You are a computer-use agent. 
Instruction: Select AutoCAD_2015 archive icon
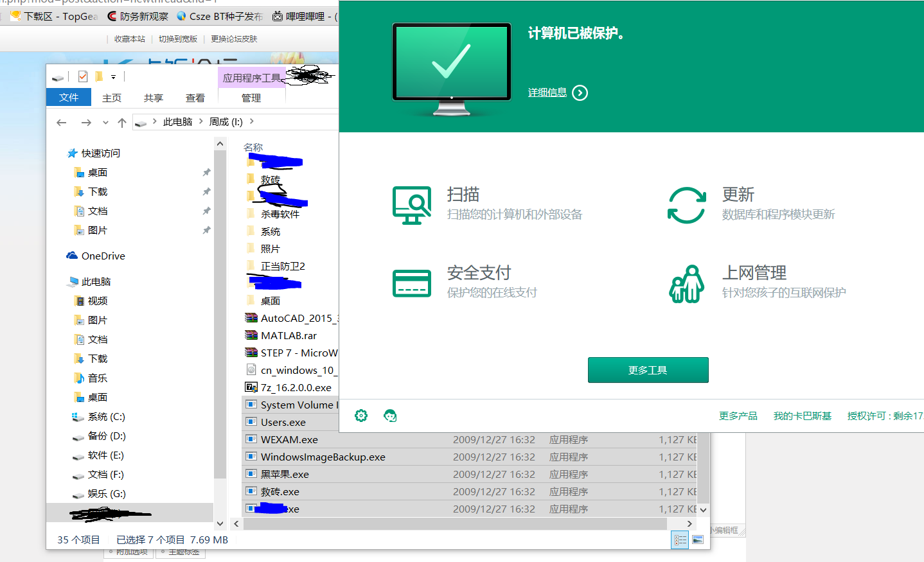pos(251,318)
